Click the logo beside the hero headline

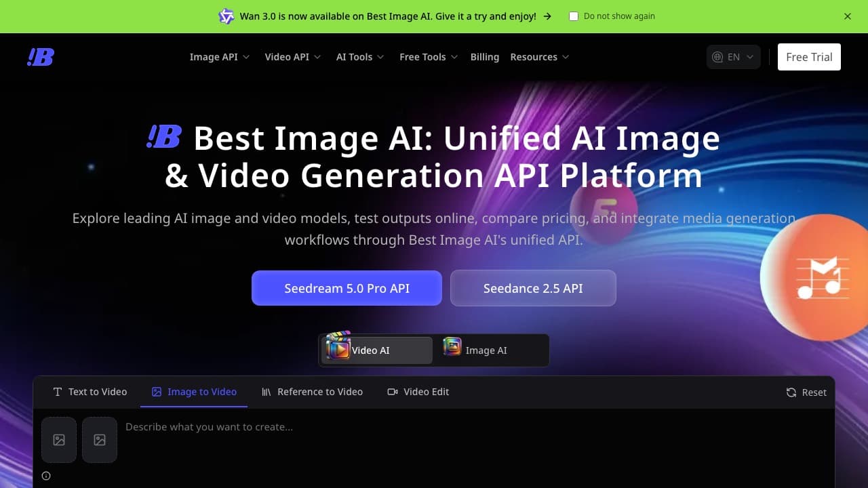pyautogui.click(x=164, y=137)
